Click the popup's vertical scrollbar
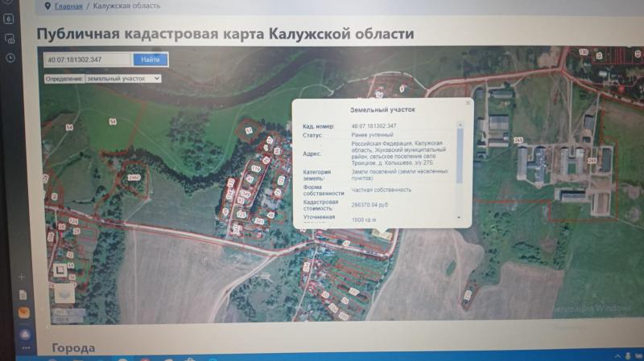This screenshot has width=644, height=361. (460, 153)
